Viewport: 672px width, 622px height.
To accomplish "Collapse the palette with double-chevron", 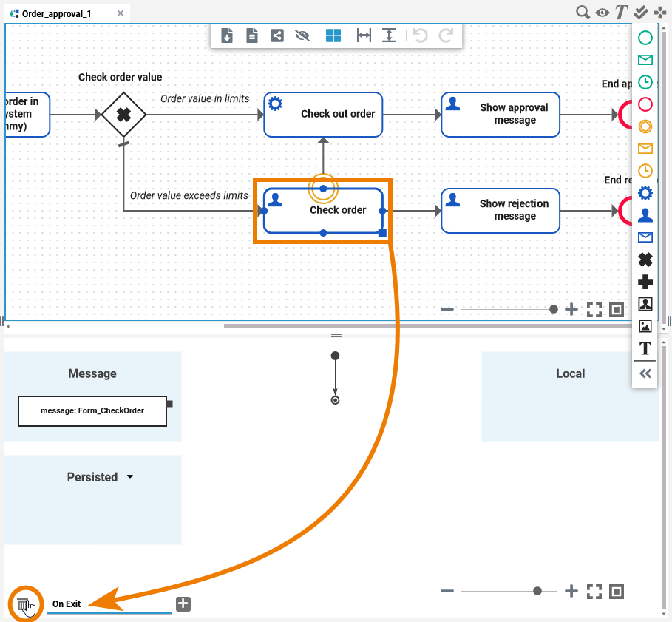I will 645,373.
